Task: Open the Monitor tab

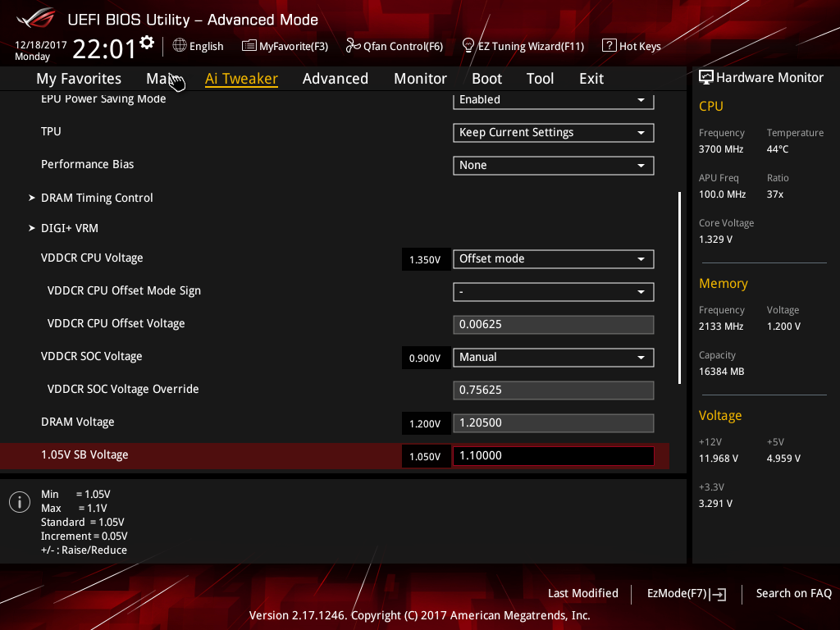Action: [421, 79]
